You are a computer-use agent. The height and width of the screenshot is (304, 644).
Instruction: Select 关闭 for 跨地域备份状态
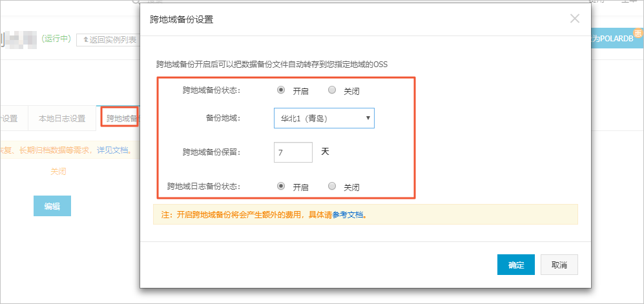click(x=332, y=90)
